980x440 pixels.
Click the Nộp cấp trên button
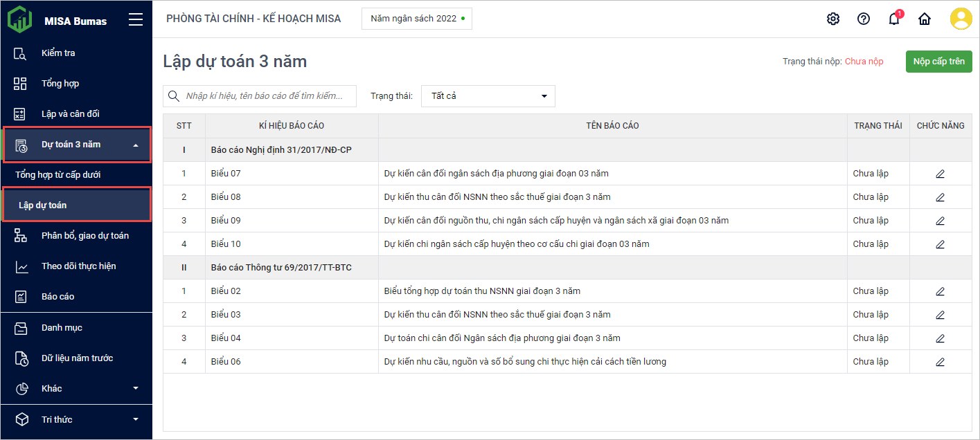pyautogui.click(x=938, y=62)
